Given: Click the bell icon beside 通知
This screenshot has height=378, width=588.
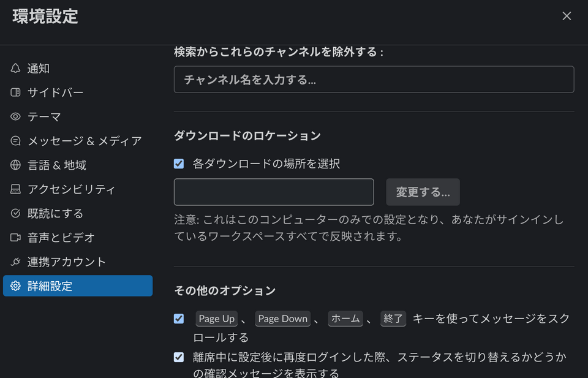Looking at the screenshot, I should [x=15, y=68].
